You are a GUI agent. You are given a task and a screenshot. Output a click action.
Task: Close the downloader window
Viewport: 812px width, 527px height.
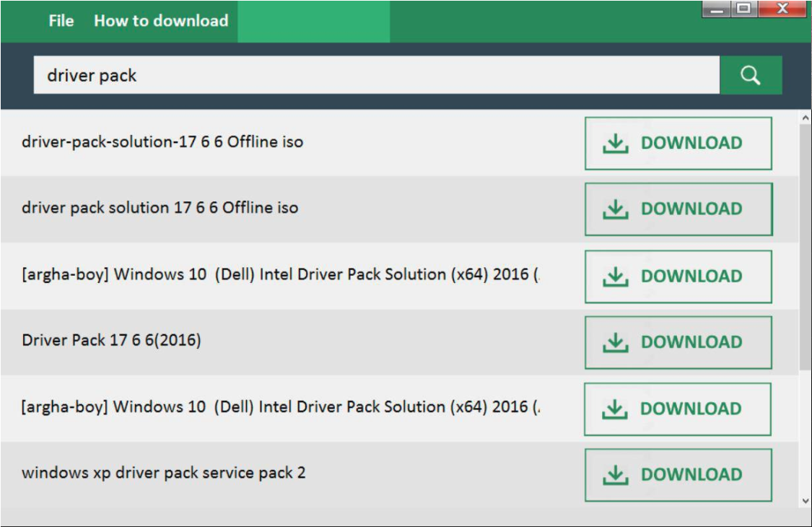[782, 9]
